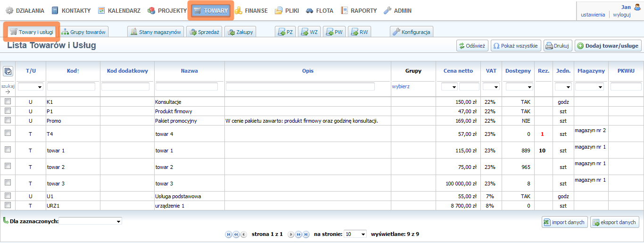Switch to Stany magazynów tab
Screen dimensions: 644x243
click(156, 32)
